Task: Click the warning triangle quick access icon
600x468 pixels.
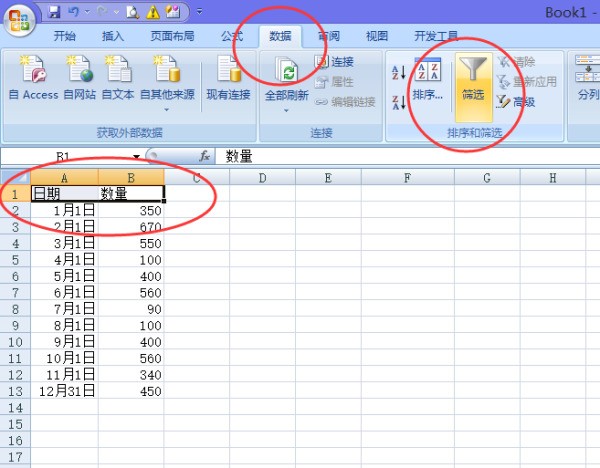Action: tap(153, 12)
